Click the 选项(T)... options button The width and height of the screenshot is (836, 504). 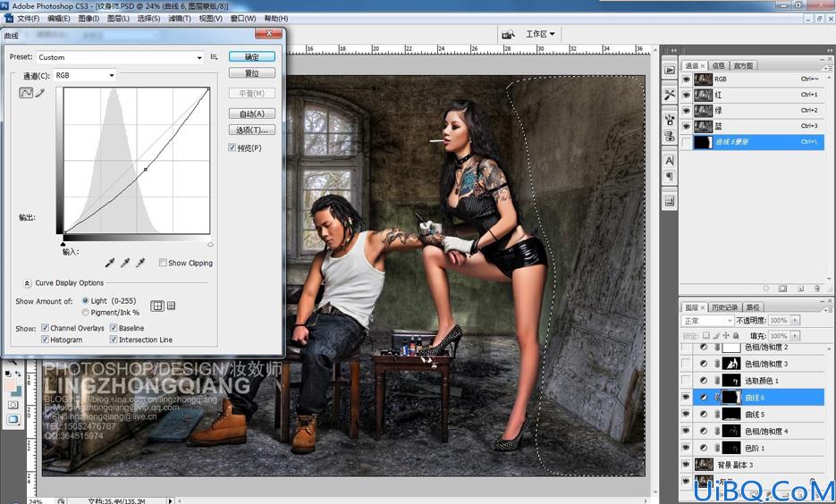pyautogui.click(x=252, y=130)
